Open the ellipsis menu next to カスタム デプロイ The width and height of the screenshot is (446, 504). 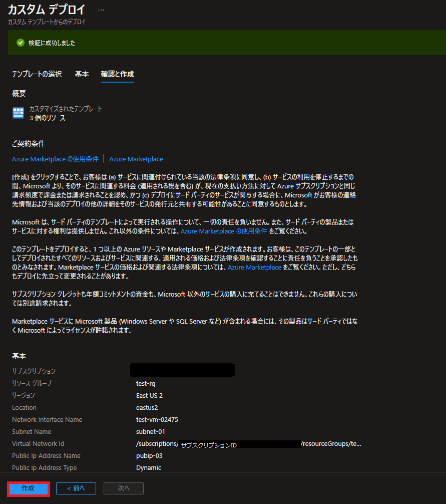(101, 10)
